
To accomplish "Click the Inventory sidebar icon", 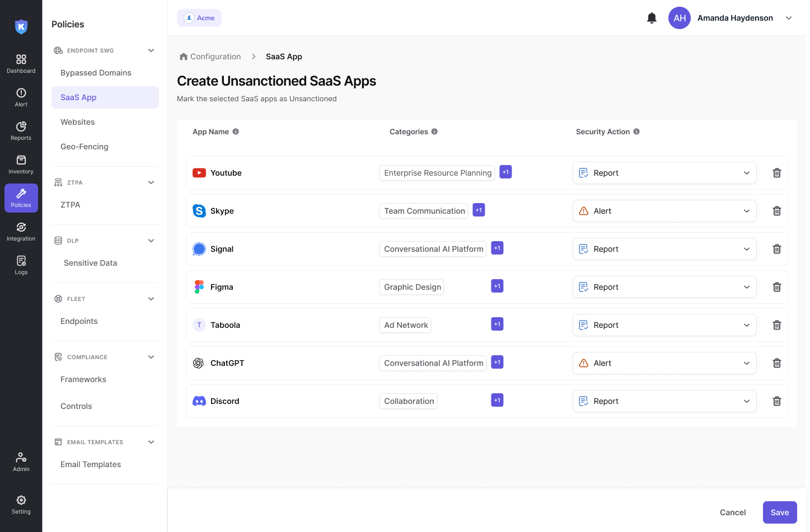I will coord(21,164).
